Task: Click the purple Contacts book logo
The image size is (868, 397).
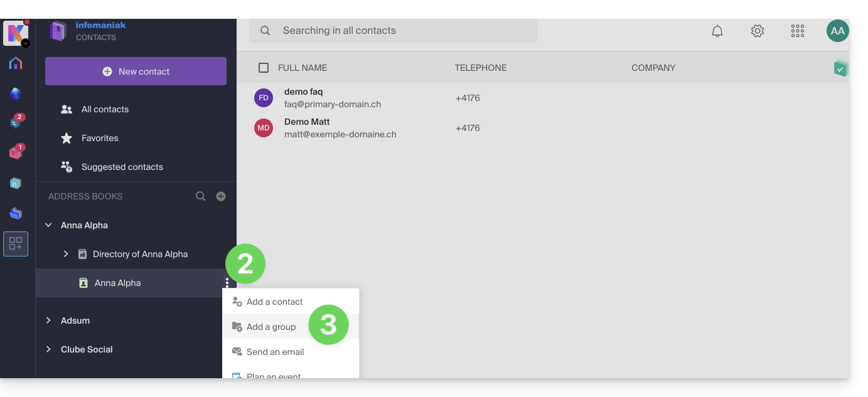Action: (x=58, y=31)
